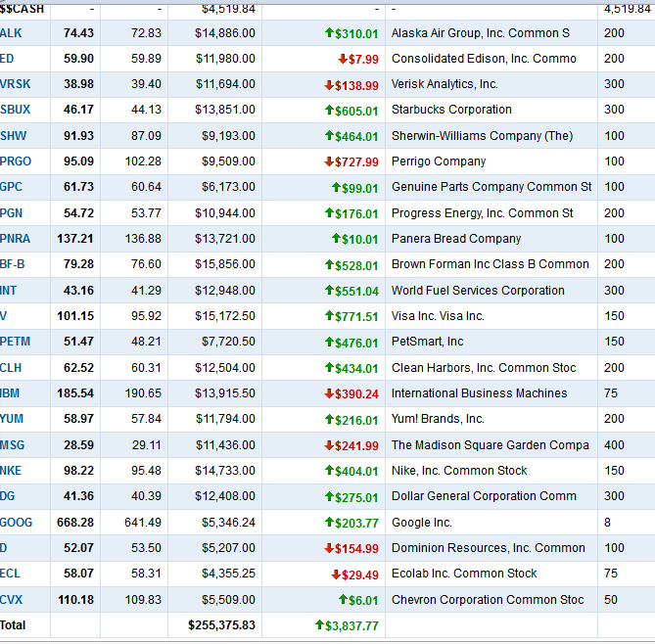The width and height of the screenshot is (655, 644).
Task: Click the green up arrow beside $605.01
Action: (329, 110)
